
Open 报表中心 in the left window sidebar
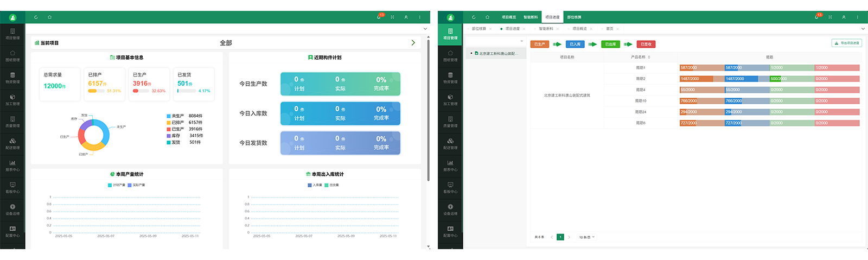(12, 165)
